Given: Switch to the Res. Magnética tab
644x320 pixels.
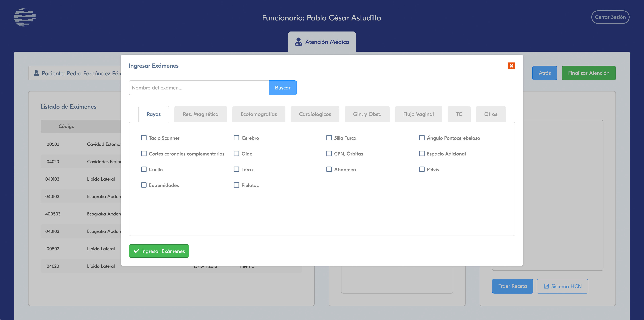Looking at the screenshot, I should tap(201, 114).
